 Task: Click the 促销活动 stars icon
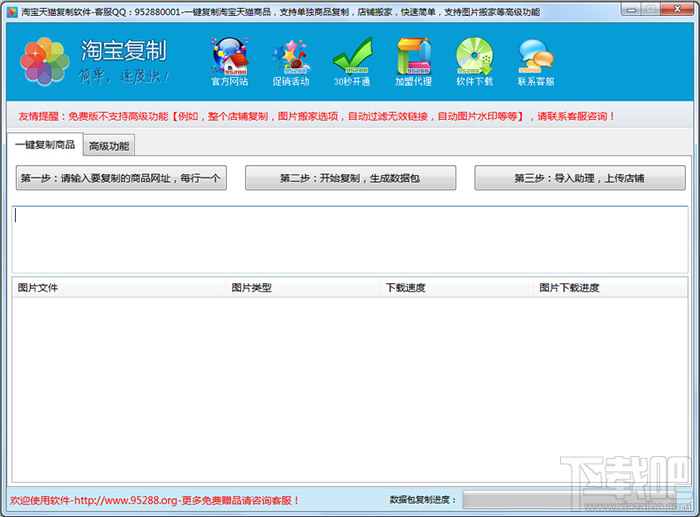coord(291,61)
